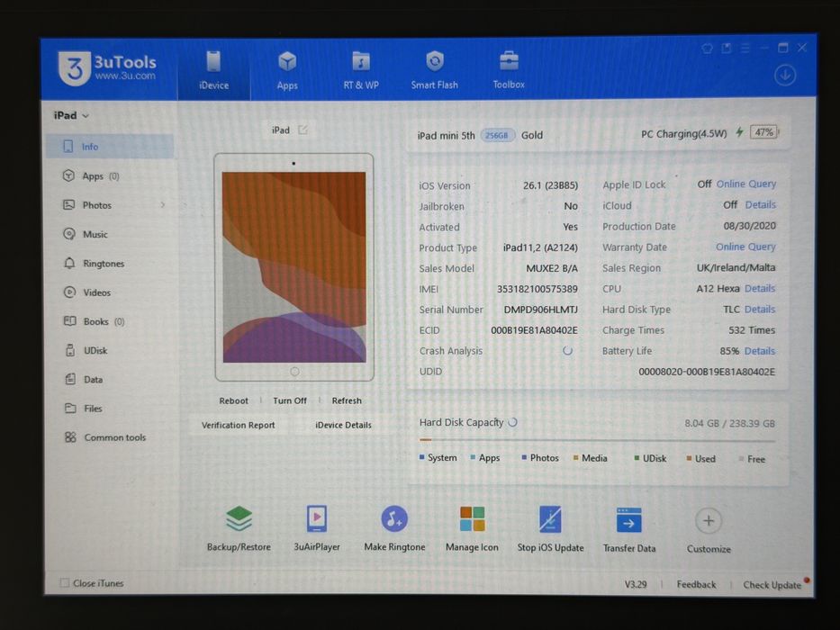Open Battery Life Details link
This screenshot has width=840, height=630.
click(x=760, y=351)
